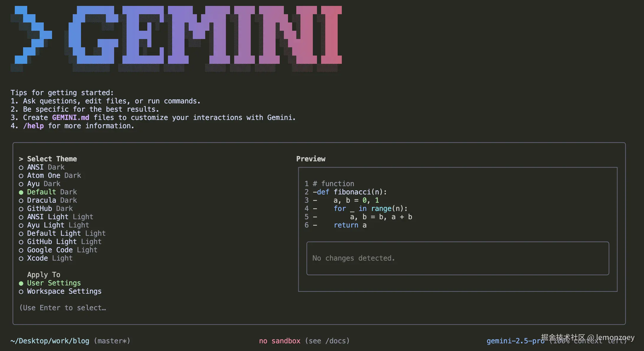Pick the GitHub Light theme
644x351 pixels.
click(64, 242)
